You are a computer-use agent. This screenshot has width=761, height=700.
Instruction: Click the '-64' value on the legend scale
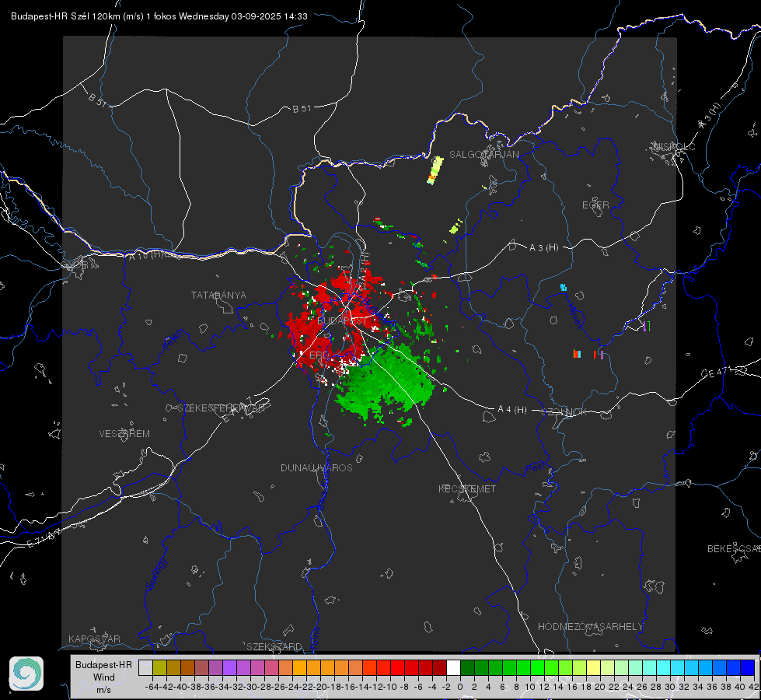coord(152,687)
